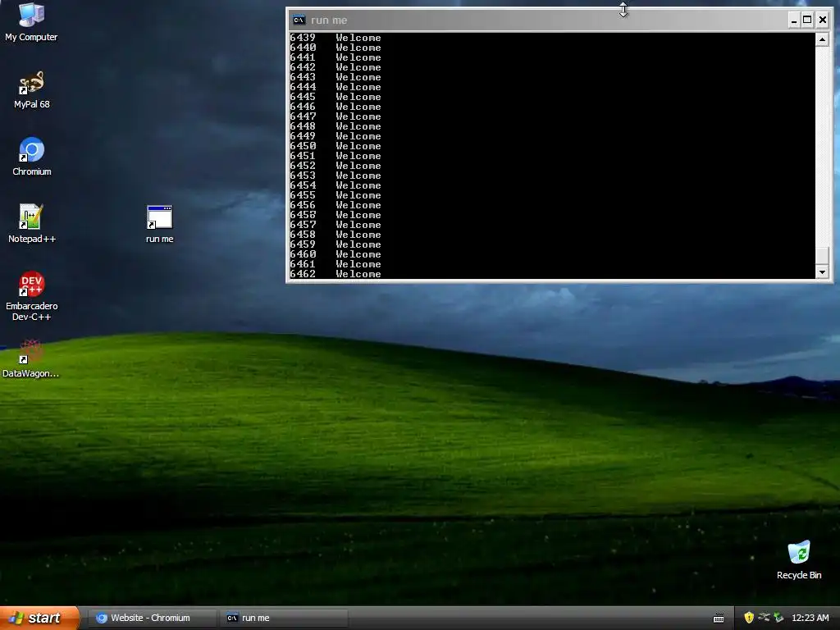This screenshot has height=630, width=840.
Task: Click the console line 6459 Welcome
Action: [336, 244]
